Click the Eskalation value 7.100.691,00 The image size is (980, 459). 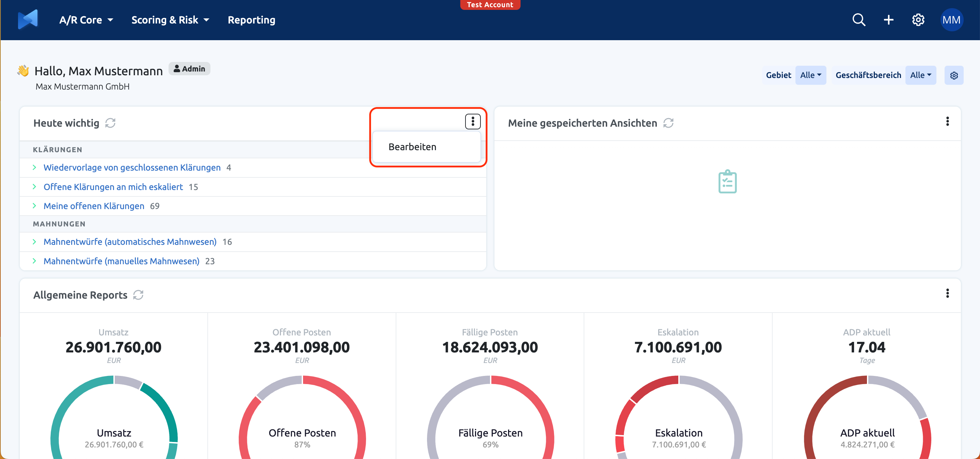(678, 347)
